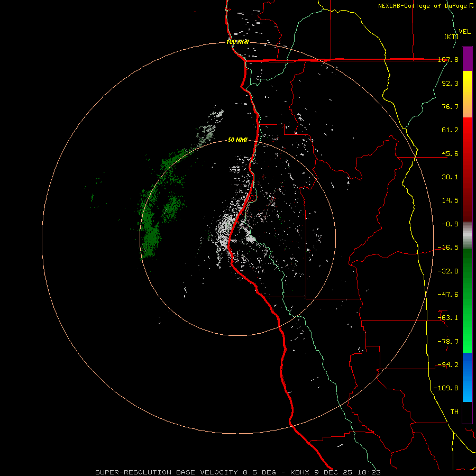This screenshot has width=476, height=476.
Task: Click the -0.9 velocity scale value
Action: pyautogui.click(x=450, y=224)
